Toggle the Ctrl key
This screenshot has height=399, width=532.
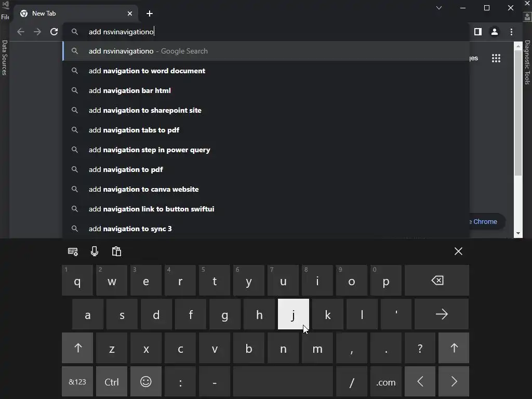tap(112, 382)
